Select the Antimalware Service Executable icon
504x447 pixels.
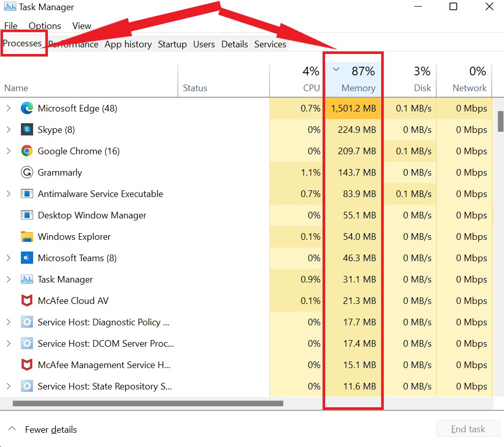coord(26,193)
